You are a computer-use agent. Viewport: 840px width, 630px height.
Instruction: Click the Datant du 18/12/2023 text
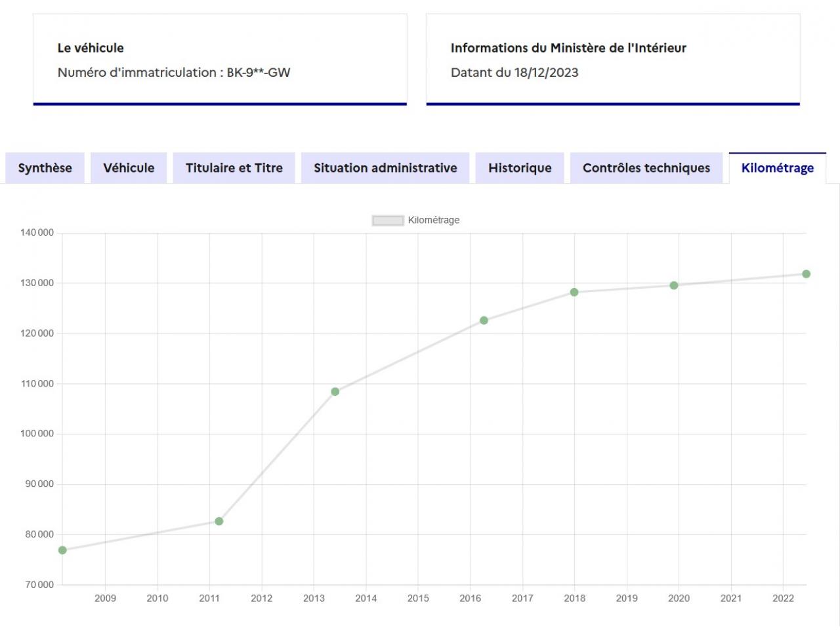pyautogui.click(x=514, y=73)
